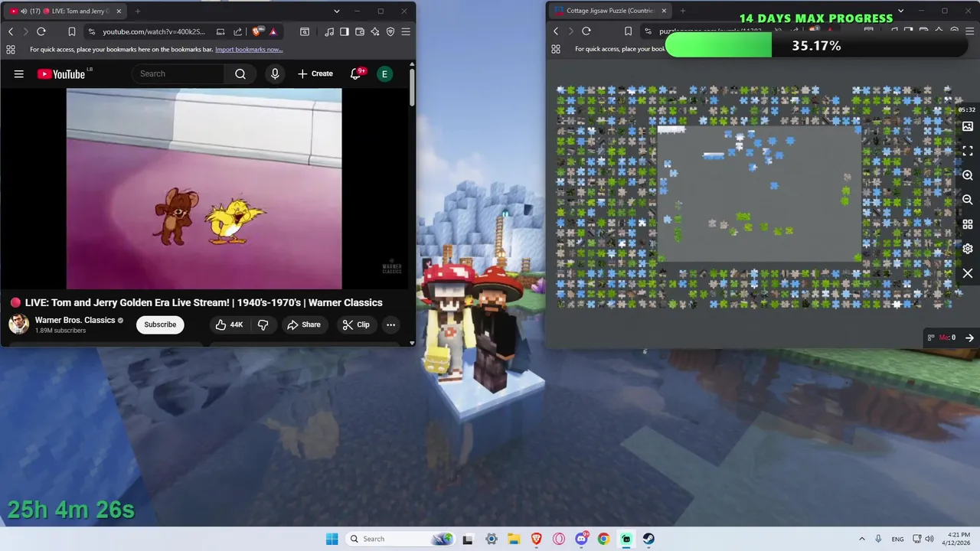Reload the YouTube page
This screenshot has height=551, width=980.
(x=41, y=31)
